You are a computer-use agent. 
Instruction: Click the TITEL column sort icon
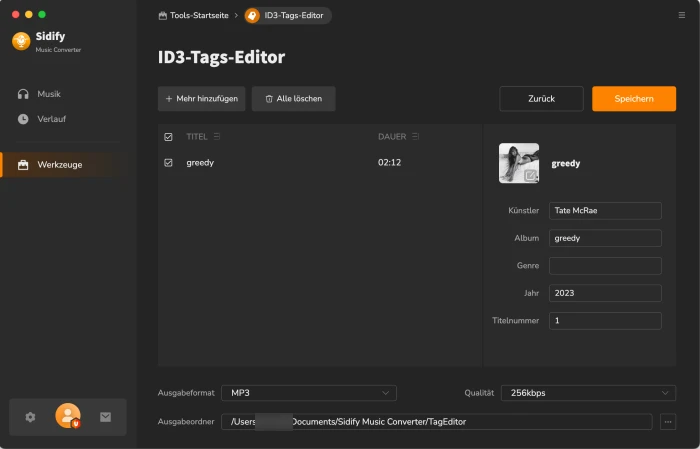(x=217, y=136)
